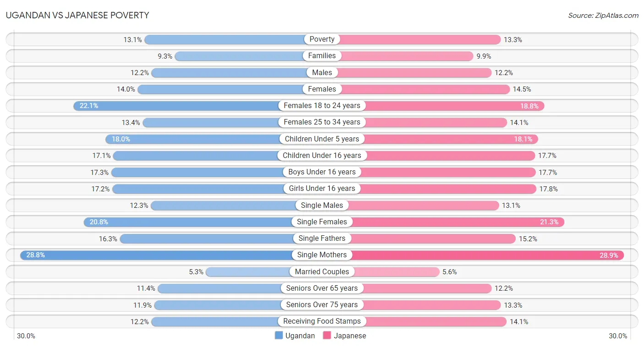The image size is (644, 347).
Task: Click the Japanese Seniors Over 75 years bar
Action: [411, 305]
